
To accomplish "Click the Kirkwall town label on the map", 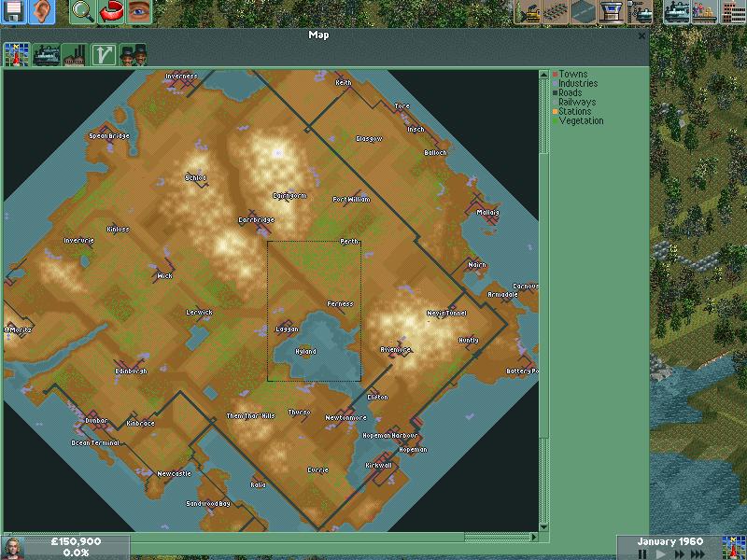I will pos(379,465).
